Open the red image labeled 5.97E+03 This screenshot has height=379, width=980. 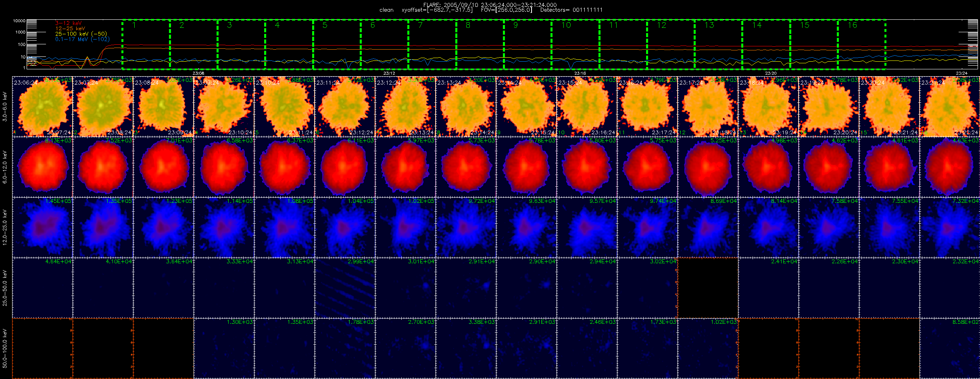pyautogui.click(x=406, y=167)
